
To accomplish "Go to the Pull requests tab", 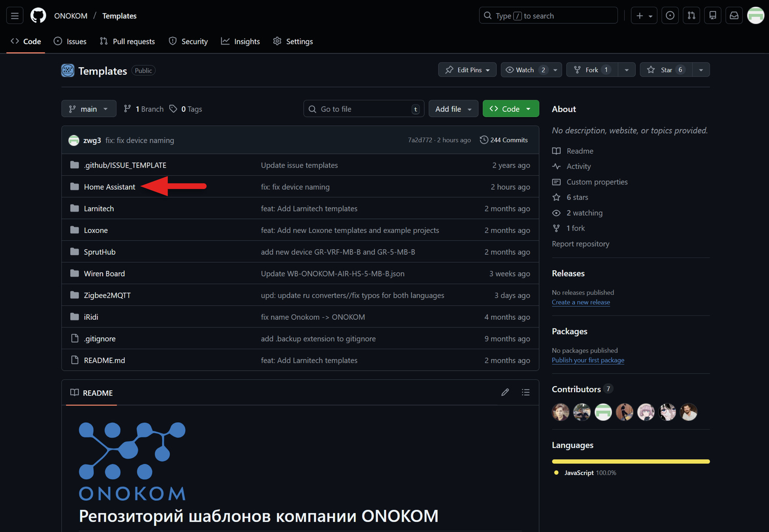I will (128, 42).
